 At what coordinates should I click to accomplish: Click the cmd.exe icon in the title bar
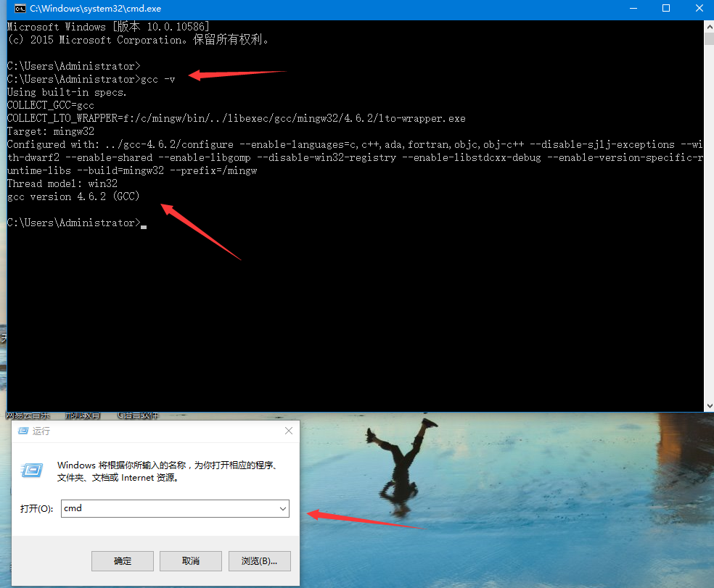pyautogui.click(x=20, y=9)
